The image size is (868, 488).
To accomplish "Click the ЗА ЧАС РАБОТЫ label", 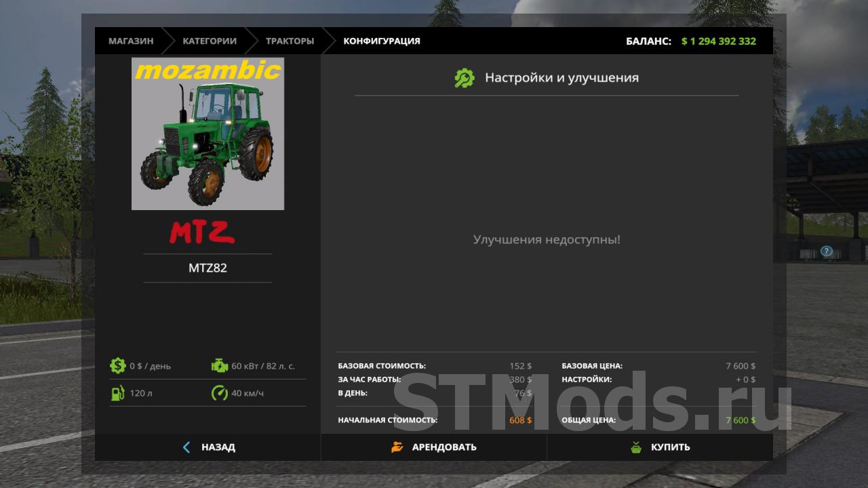I will [x=370, y=380].
